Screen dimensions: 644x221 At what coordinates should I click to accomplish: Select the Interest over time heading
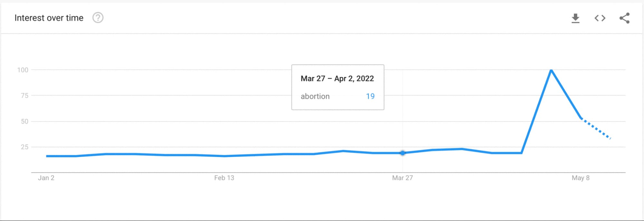49,18
